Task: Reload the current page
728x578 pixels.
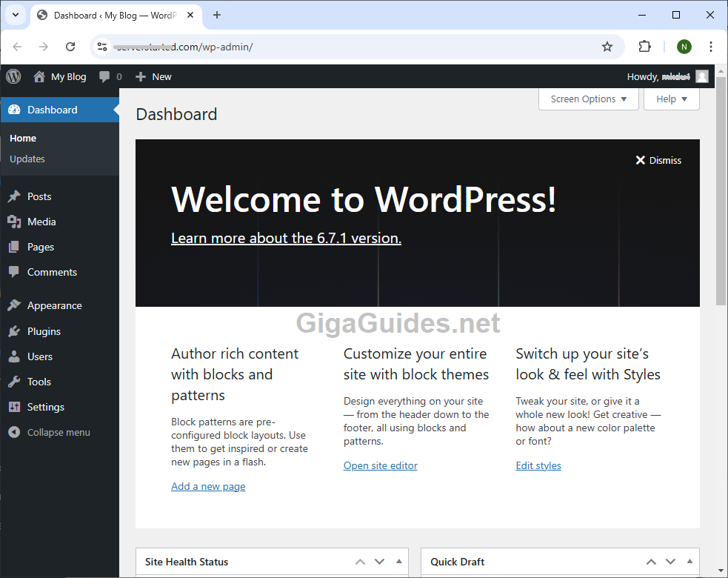Action: 70,47
